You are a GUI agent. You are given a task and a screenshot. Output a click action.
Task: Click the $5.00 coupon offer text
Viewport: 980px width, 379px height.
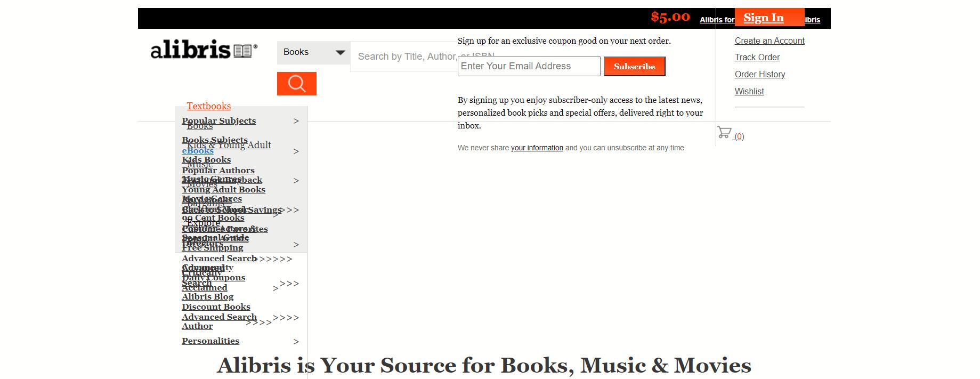point(670,17)
